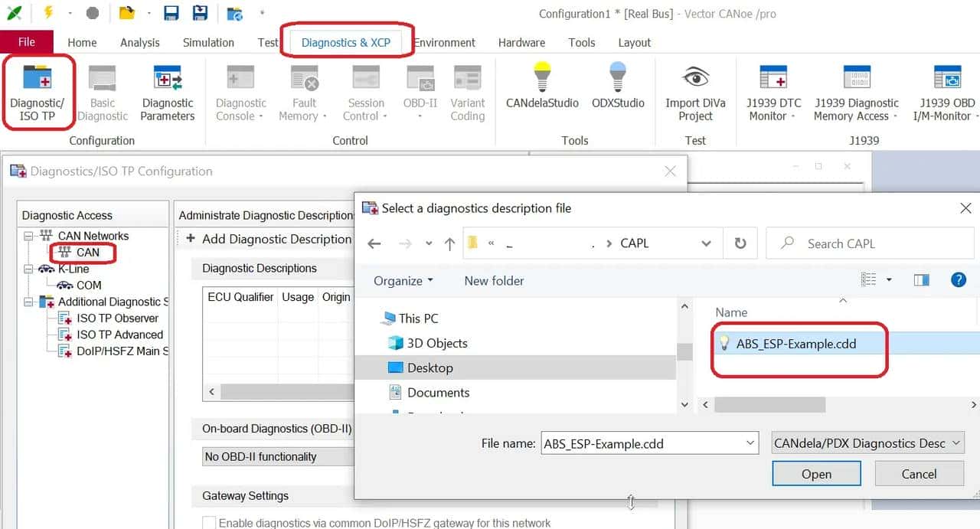Launch ODXStudio tool
Image resolution: width=980 pixels, height=529 pixels.
(x=618, y=86)
